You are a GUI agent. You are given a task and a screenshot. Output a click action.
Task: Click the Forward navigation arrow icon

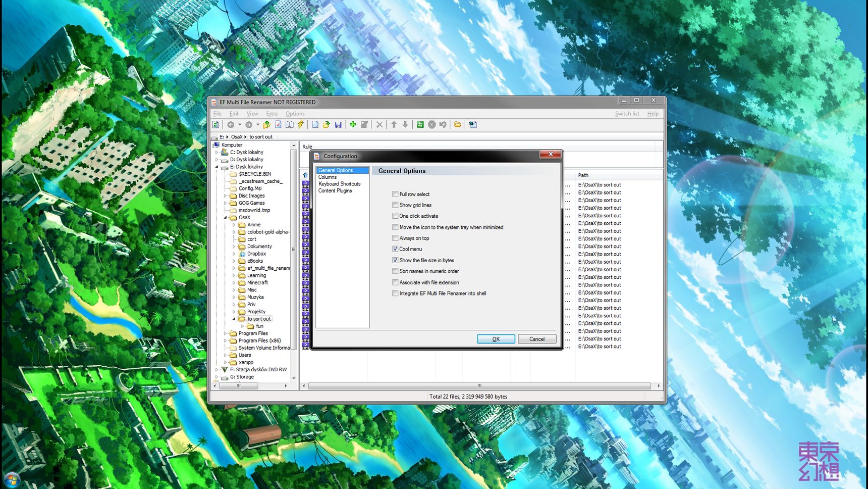pos(249,125)
